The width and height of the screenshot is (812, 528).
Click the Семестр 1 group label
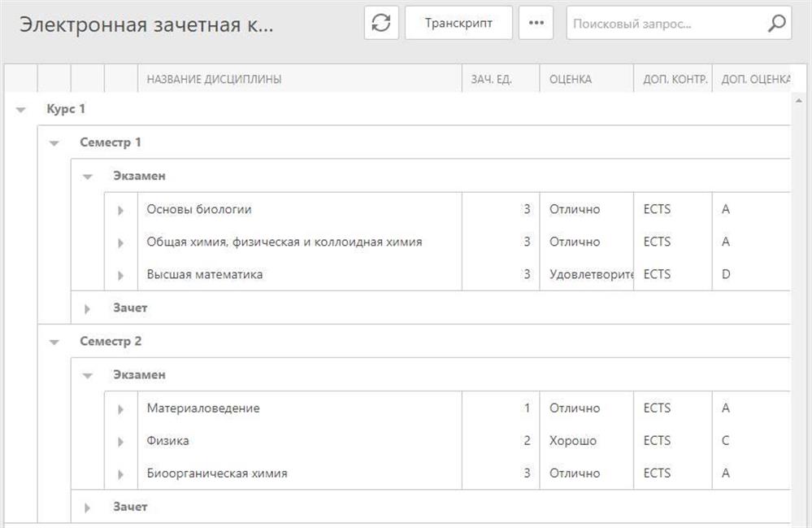pos(111,142)
